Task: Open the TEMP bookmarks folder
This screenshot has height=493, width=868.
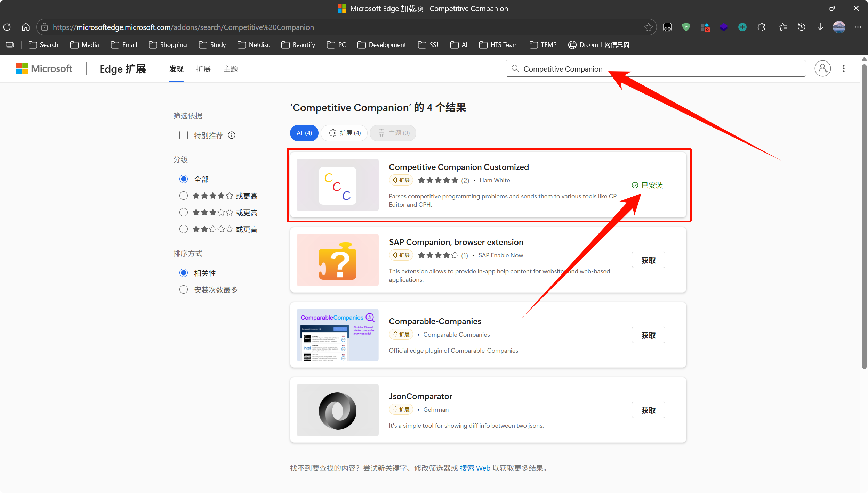Action: point(543,45)
